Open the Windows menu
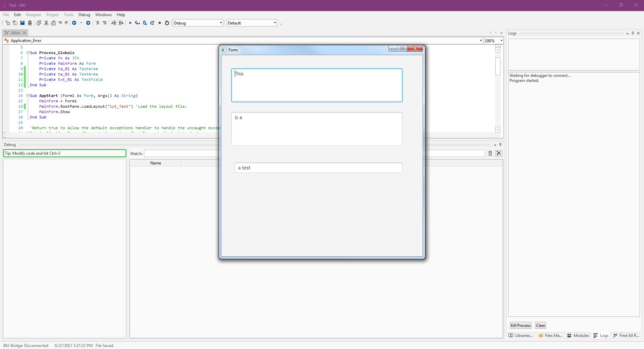Viewport: 644px width, 349px height. coord(103,15)
